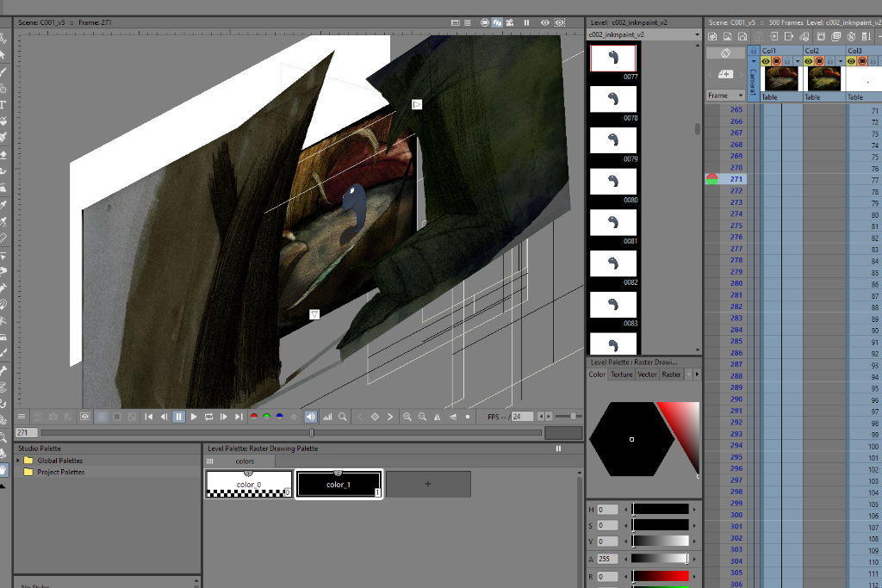Select the frame 0080 thumbnail in level strip
882x588 pixels.
tap(612, 182)
